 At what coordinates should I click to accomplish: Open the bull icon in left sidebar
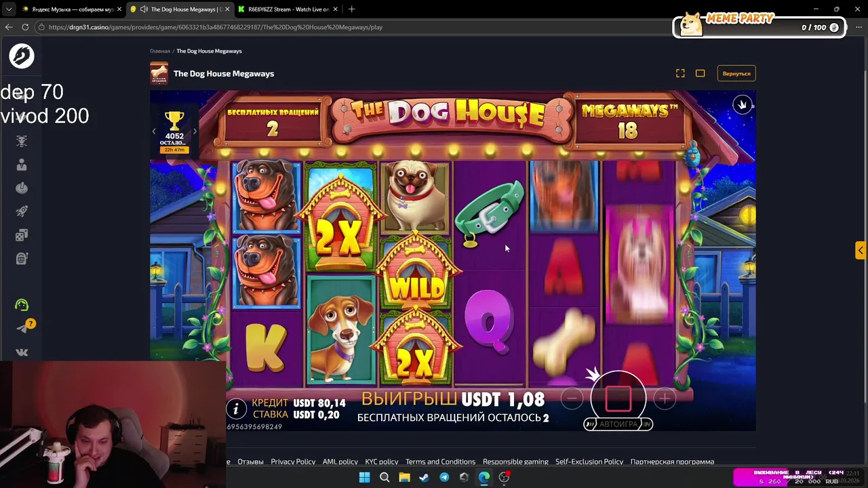[22, 141]
